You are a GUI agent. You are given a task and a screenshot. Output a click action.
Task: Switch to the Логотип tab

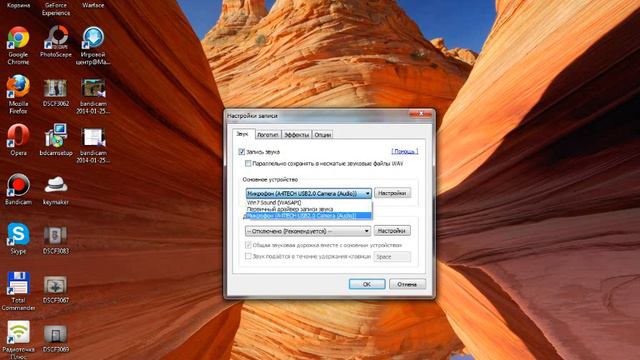[x=268, y=135]
